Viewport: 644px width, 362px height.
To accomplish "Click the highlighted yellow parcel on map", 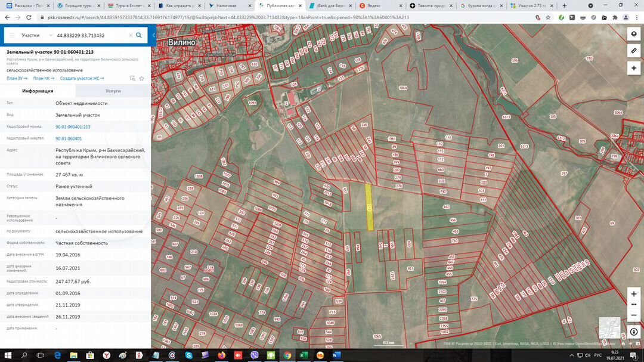I will 369,207.
